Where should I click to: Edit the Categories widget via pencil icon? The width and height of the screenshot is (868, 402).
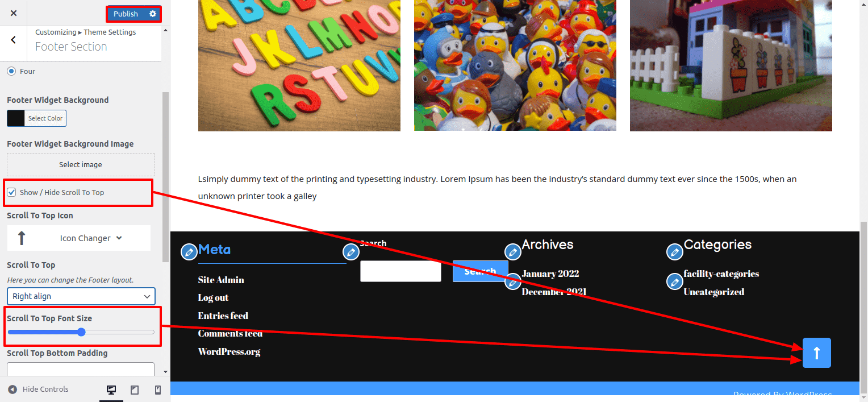click(674, 251)
